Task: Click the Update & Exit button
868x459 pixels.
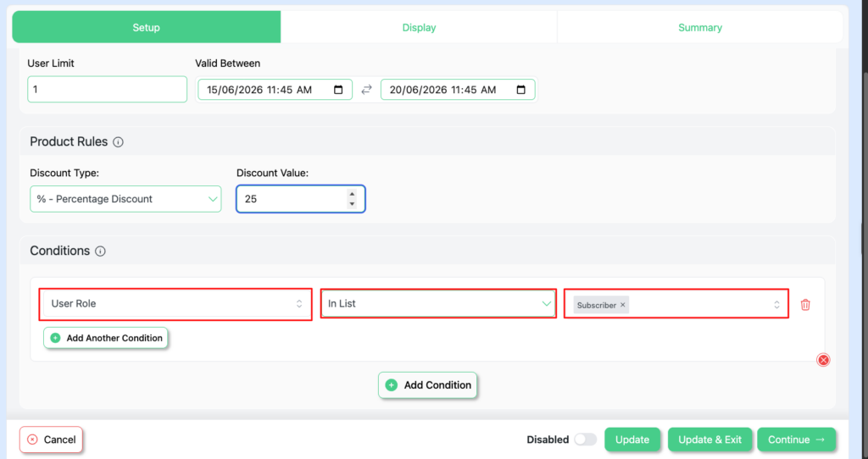Action: click(x=709, y=440)
